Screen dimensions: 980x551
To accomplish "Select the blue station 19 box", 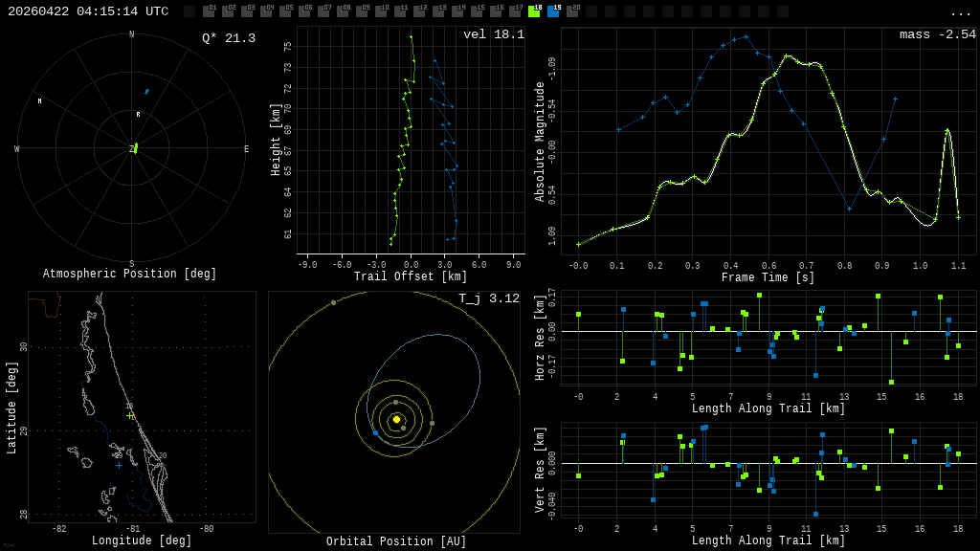I will pyautogui.click(x=553, y=11).
